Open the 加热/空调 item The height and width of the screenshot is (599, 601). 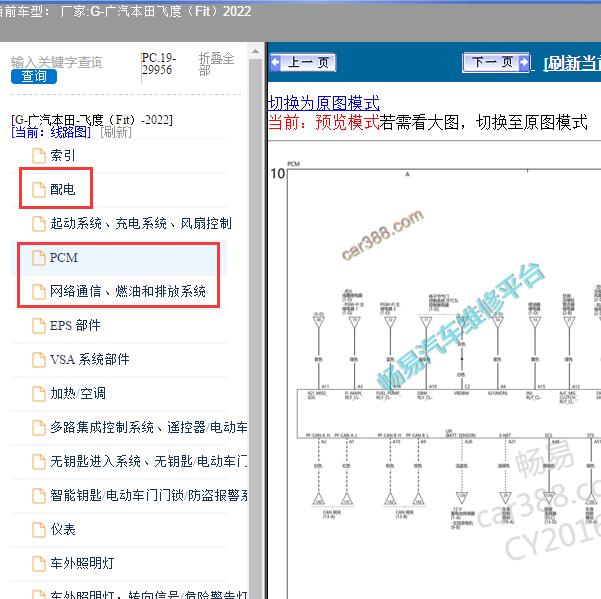[78, 394]
